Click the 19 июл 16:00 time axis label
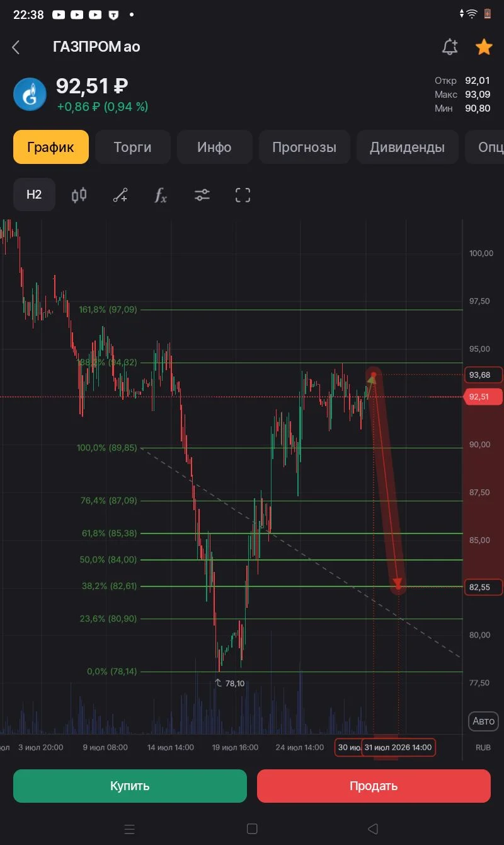This screenshot has width=504, height=845. point(235,747)
